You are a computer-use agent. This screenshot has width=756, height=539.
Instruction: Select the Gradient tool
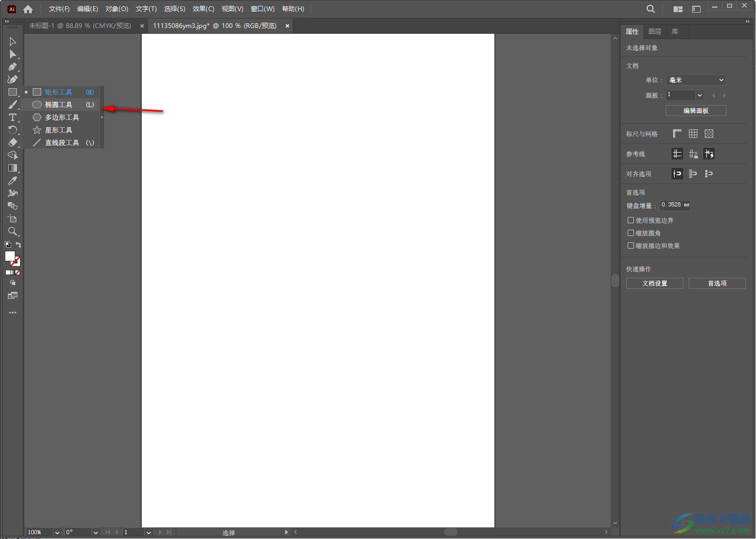pyautogui.click(x=13, y=168)
